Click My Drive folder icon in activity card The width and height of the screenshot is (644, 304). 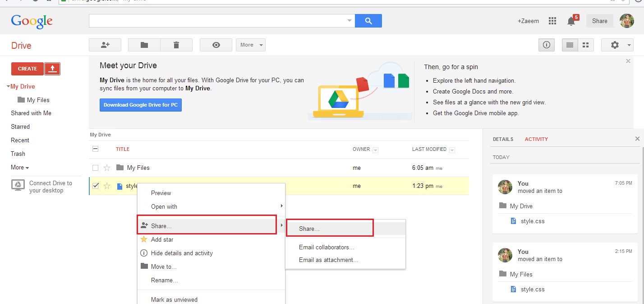click(x=503, y=206)
